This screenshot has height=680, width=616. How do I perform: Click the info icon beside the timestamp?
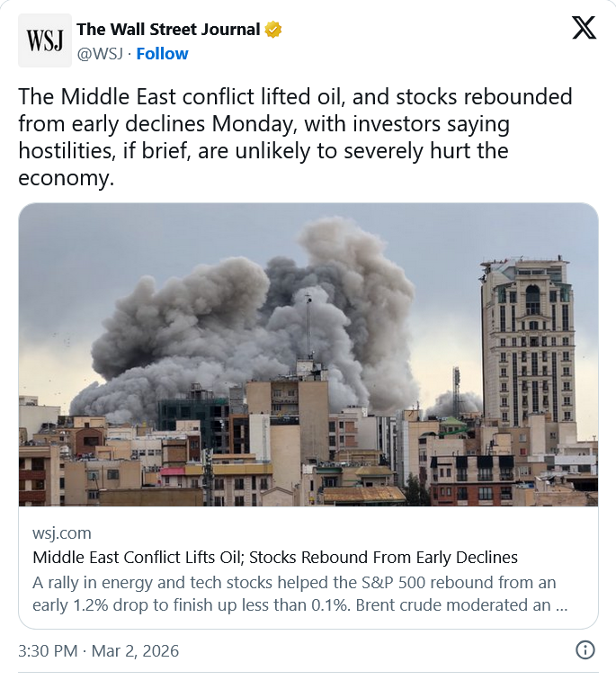coord(585,650)
